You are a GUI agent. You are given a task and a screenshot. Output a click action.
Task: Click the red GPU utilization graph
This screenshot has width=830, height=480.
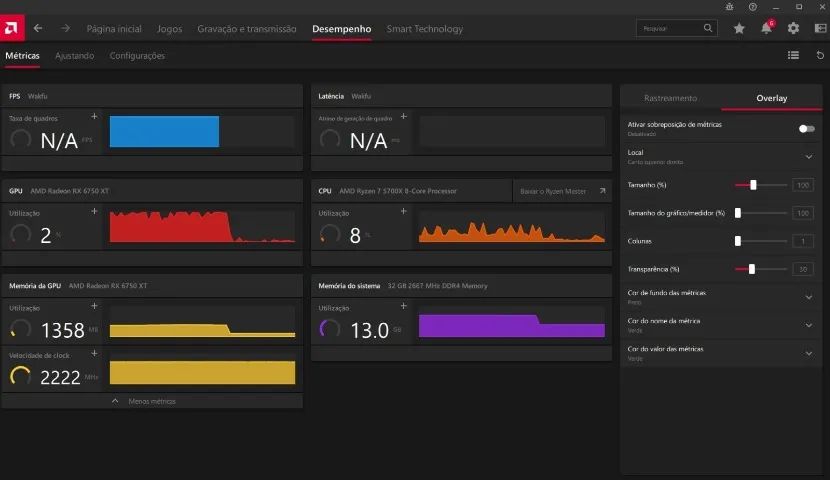202,226
